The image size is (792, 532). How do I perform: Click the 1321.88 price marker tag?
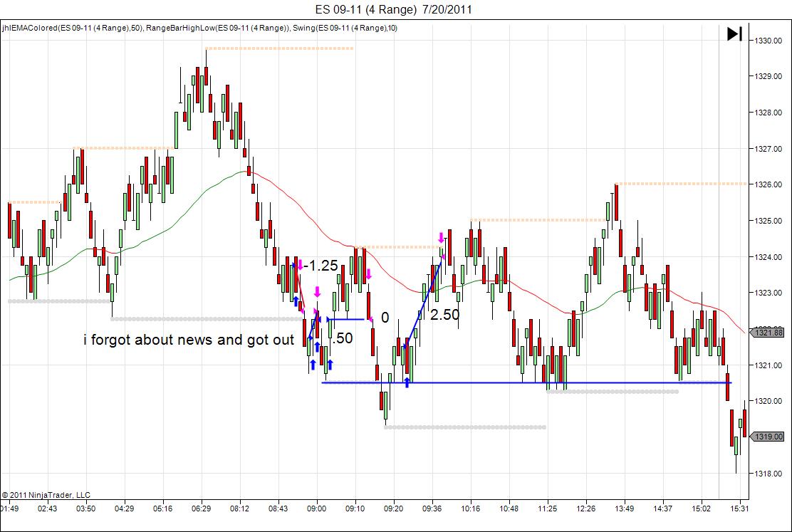pyautogui.click(x=768, y=333)
